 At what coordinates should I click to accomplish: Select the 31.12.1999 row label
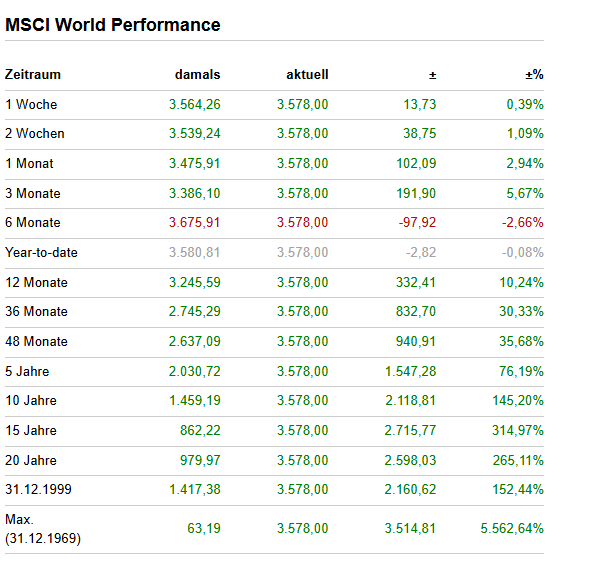pos(36,490)
